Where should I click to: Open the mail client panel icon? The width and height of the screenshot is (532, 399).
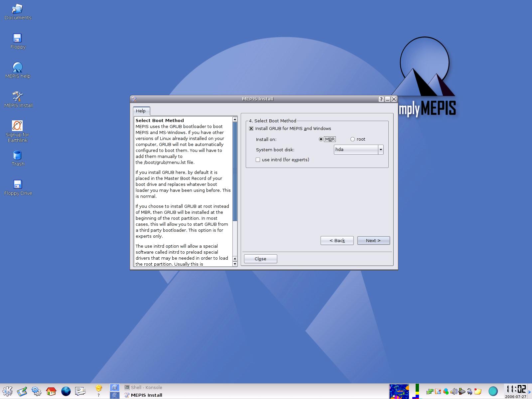[80, 391]
